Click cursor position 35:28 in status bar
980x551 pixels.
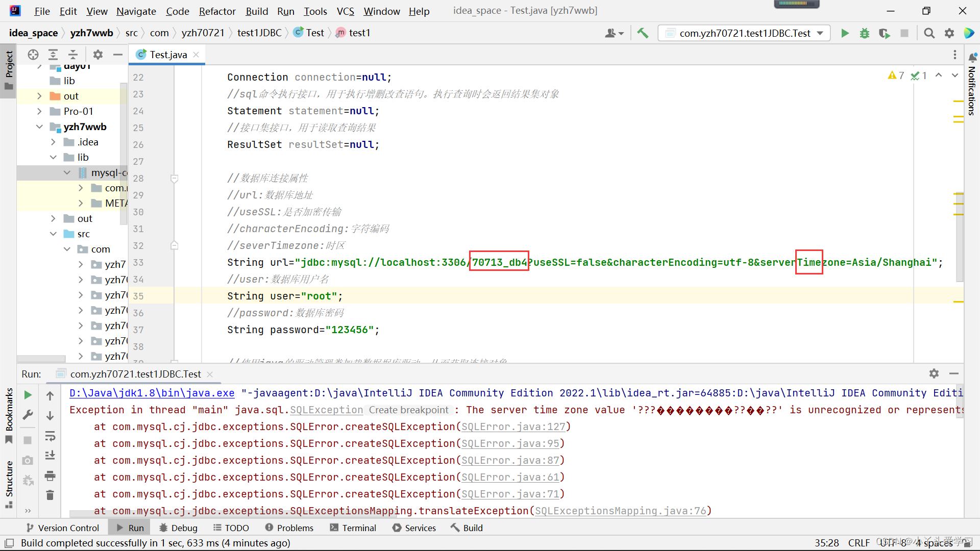(x=827, y=543)
